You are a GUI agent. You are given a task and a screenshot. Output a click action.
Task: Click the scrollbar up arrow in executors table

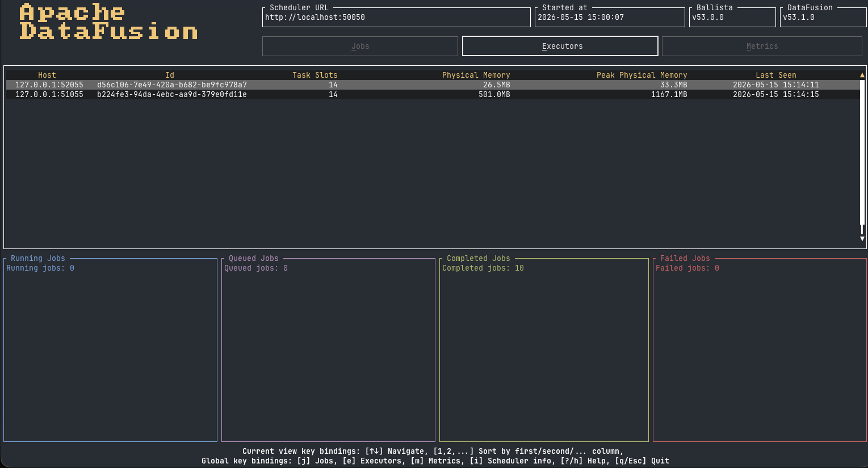pos(862,75)
